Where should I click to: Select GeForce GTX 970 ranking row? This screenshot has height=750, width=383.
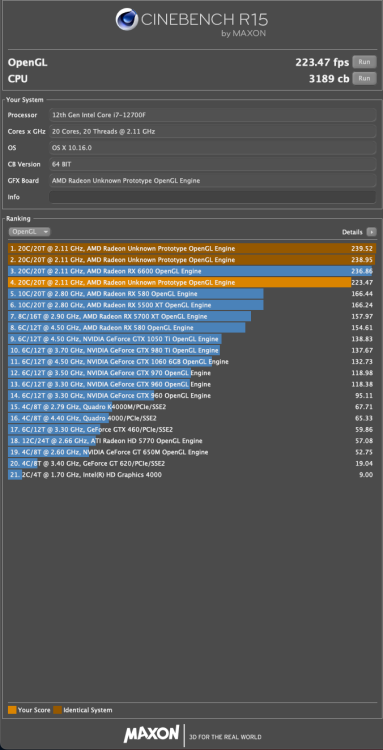click(x=192, y=373)
